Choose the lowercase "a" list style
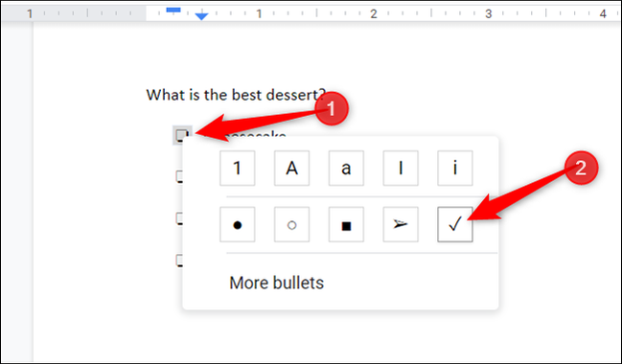 click(x=346, y=169)
